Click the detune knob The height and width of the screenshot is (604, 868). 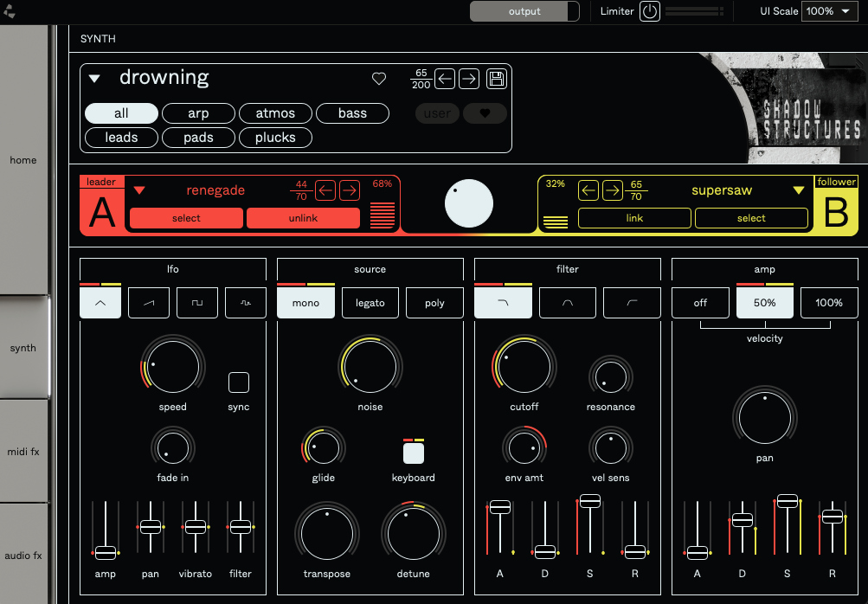pos(414,534)
